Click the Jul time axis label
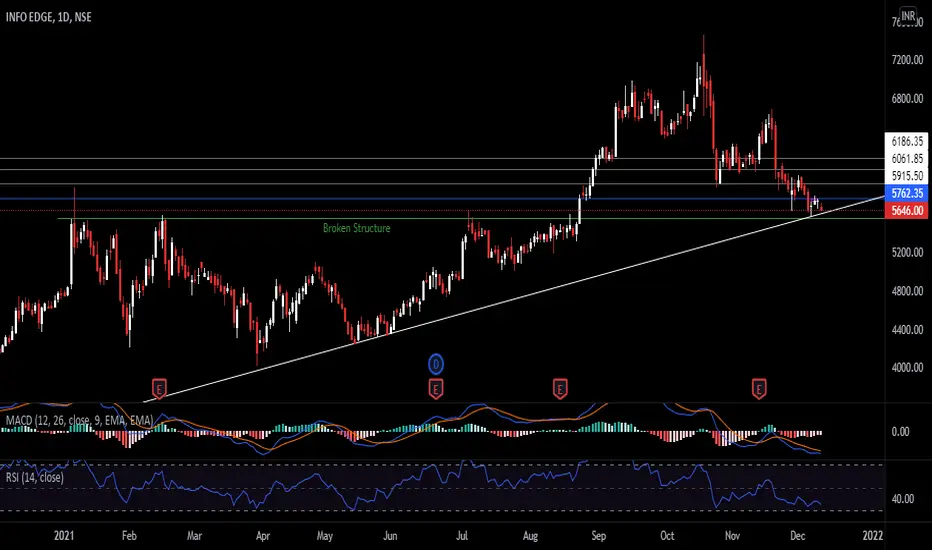 tap(461, 536)
